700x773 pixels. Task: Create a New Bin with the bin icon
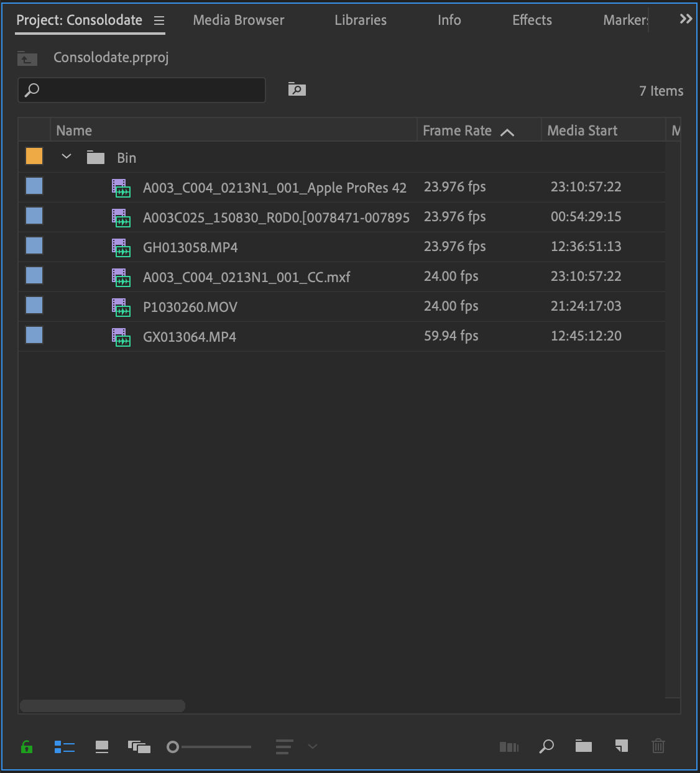click(x=583, y=747)
